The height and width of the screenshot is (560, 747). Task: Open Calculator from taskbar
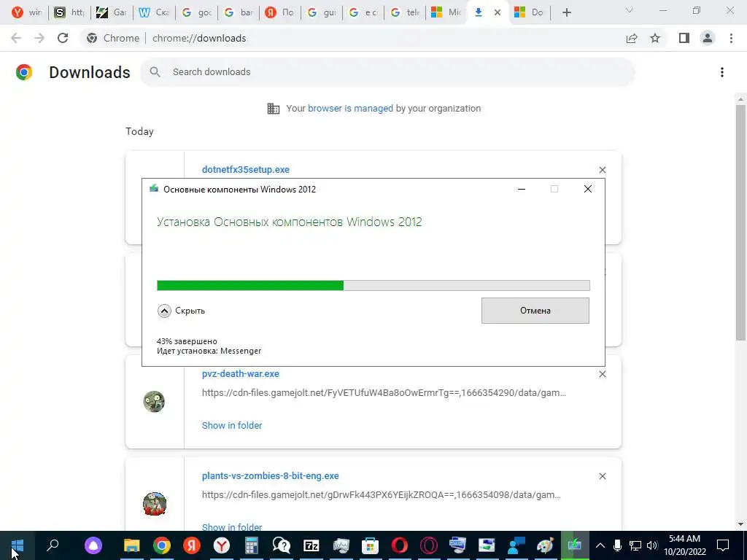(252, 545)
